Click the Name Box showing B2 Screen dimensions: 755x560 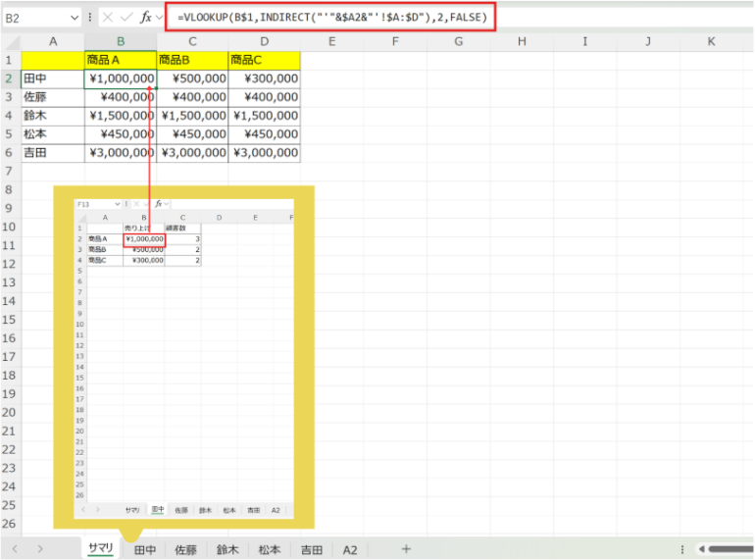coord(34,18)
